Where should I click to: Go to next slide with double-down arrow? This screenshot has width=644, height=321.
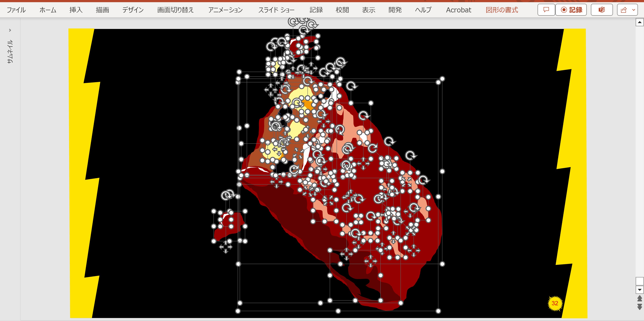coord(639,307)
